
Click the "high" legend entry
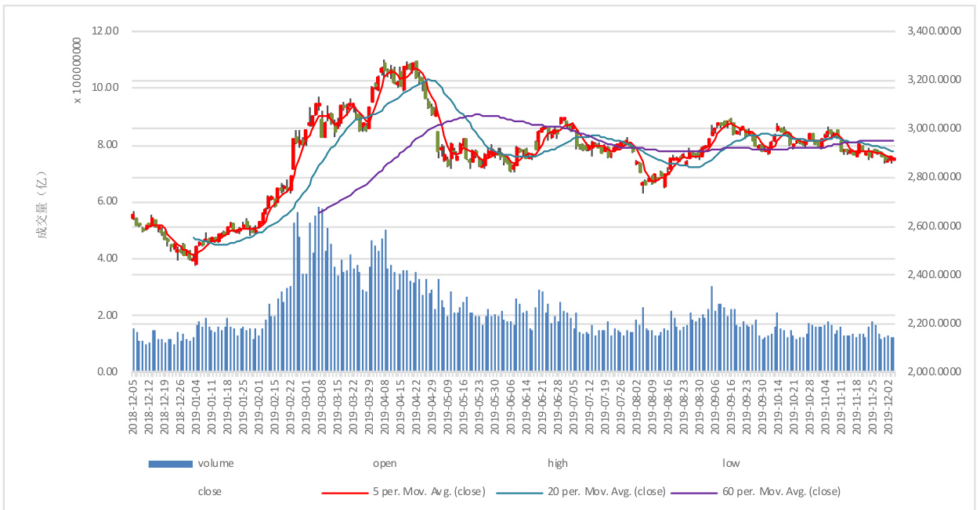(x=558, y=464)
